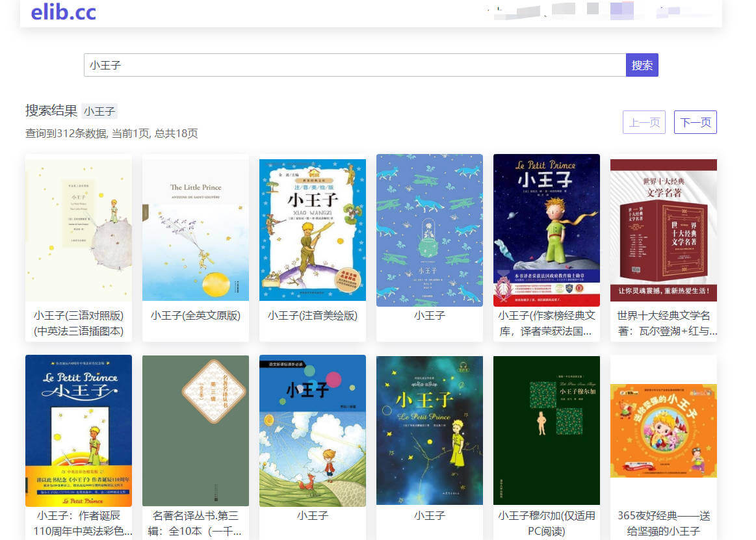
Task: Open the dark green 小王子穆尔加 cover
Action: coord(547,430)
